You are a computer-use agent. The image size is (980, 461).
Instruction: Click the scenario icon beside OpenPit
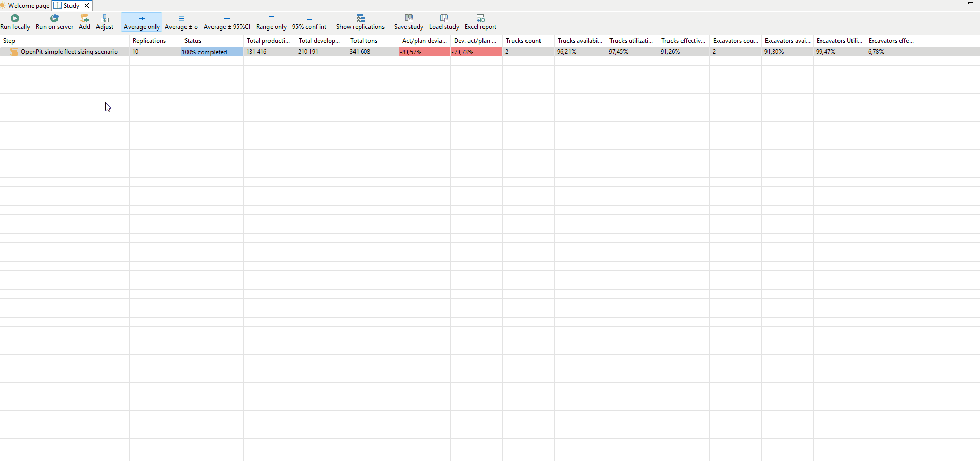(x=15, y=52)
